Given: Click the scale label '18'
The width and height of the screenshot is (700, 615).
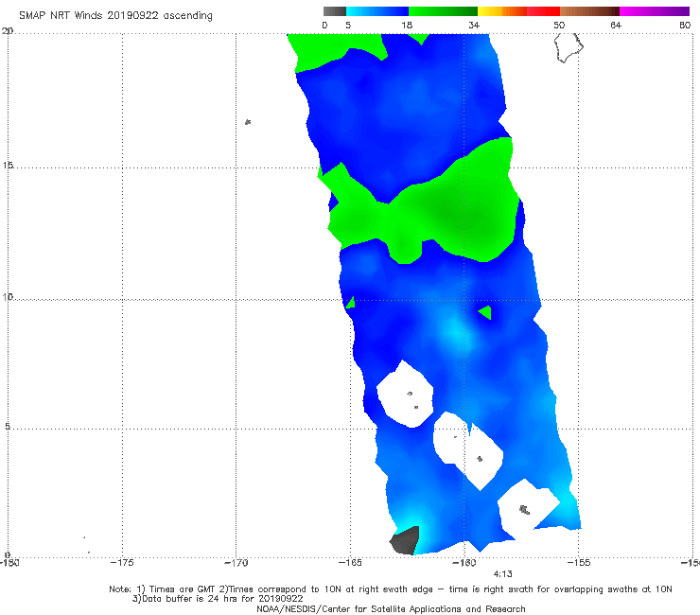Looking at the screenshot, I should point(407,25).
